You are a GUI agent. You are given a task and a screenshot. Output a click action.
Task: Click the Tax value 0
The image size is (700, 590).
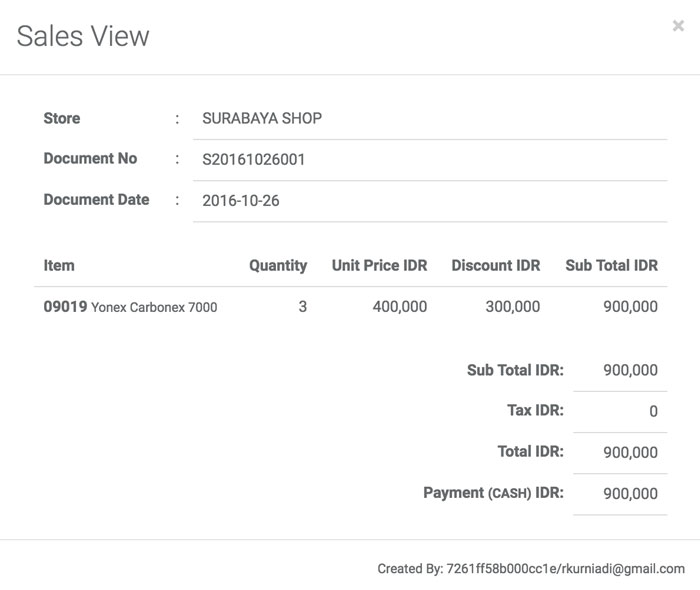point(654,411)
